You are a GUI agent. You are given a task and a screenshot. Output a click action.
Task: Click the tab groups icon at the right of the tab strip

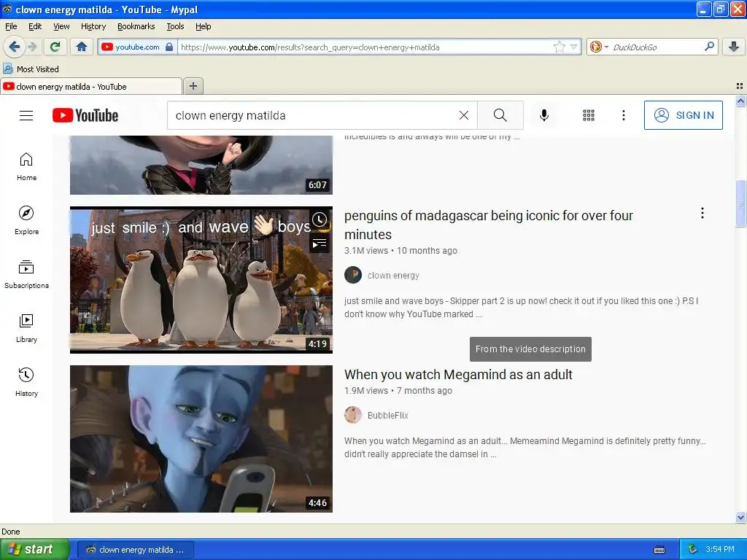740,86
